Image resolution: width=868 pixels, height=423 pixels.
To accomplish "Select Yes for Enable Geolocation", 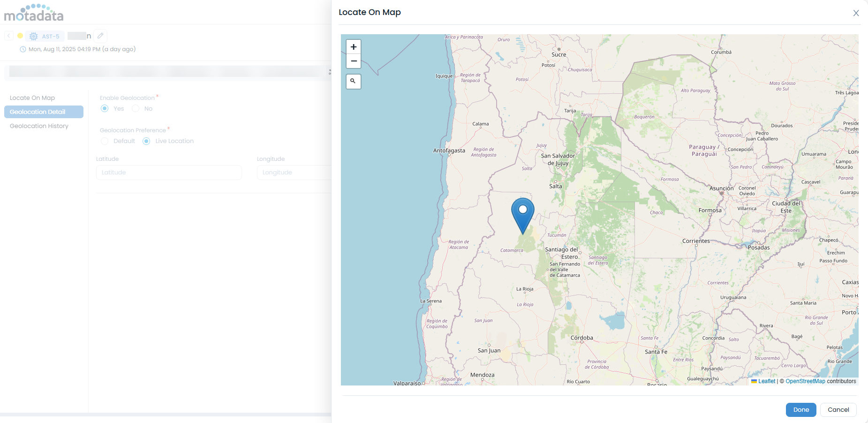I will tap(105, 108).
